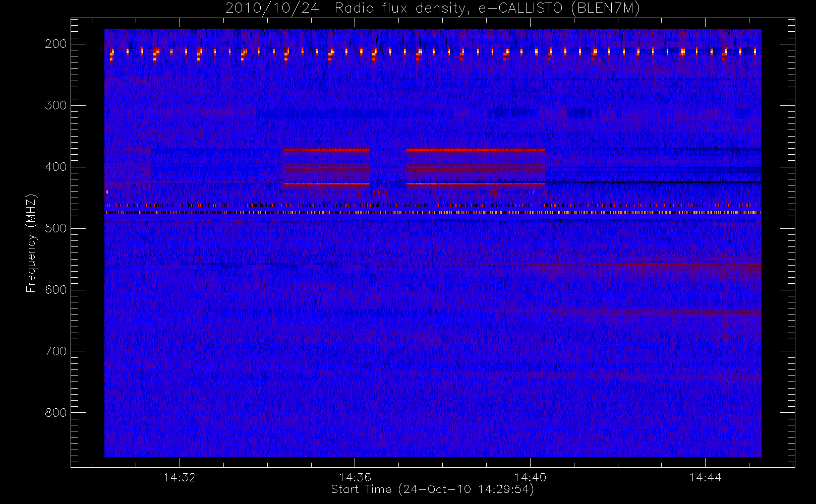
Task: Click the 400 frequency tick label
Action: [56, 167]
